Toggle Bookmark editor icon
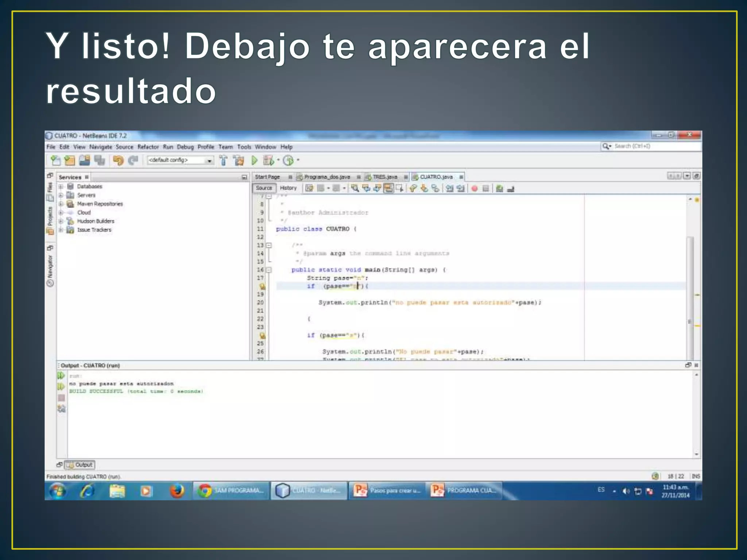Viewport: 747px width, 560px height. pyautogui.click(x=435, y=188)
